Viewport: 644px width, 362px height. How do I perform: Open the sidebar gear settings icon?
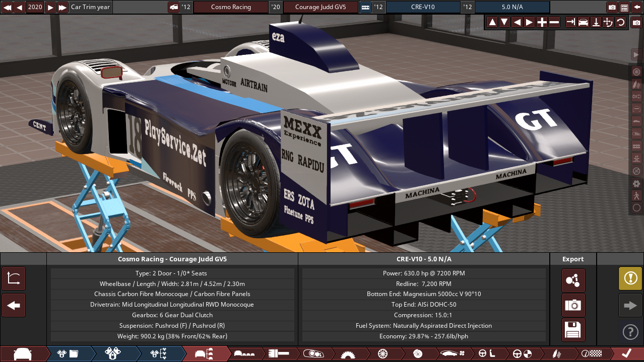636,183
